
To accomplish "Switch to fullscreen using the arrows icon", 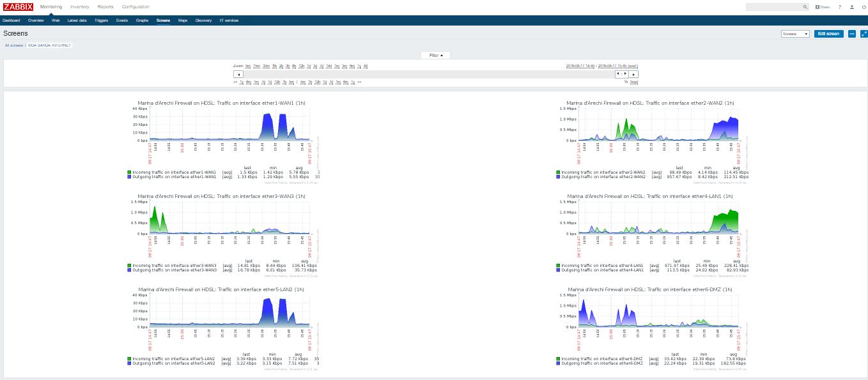I will coord(863,34).
